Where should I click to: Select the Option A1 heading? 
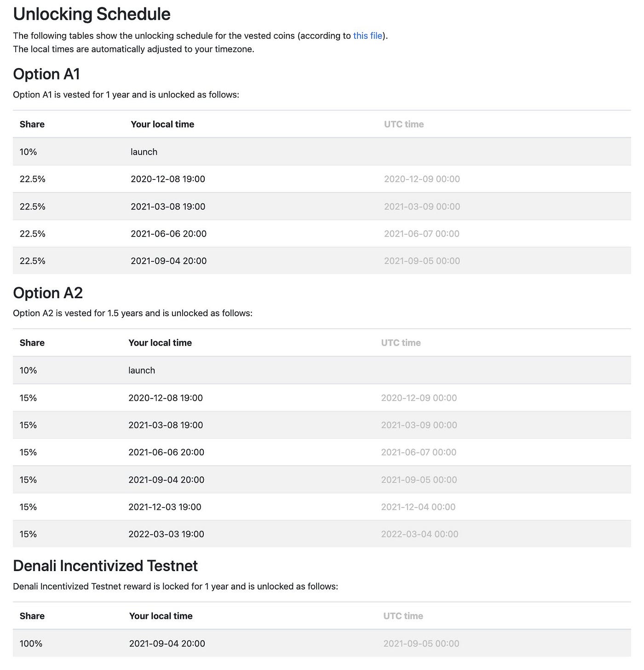click(46, 74)
